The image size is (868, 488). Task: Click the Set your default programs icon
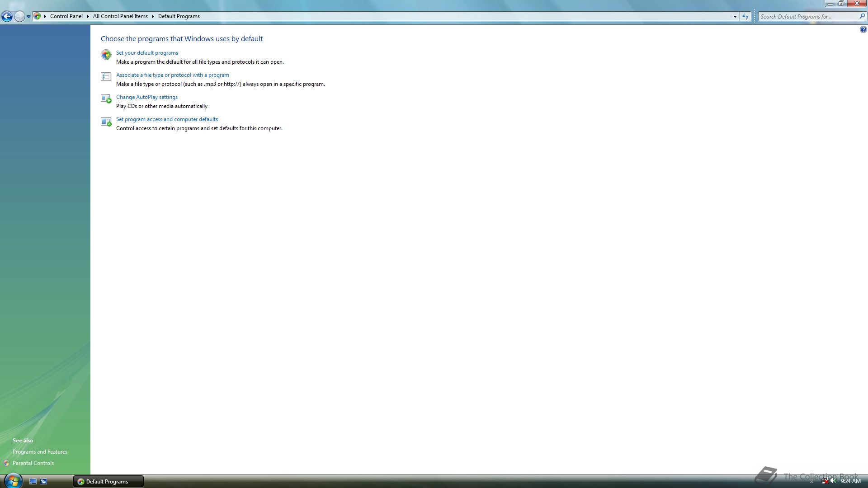(x=106, y=55)
